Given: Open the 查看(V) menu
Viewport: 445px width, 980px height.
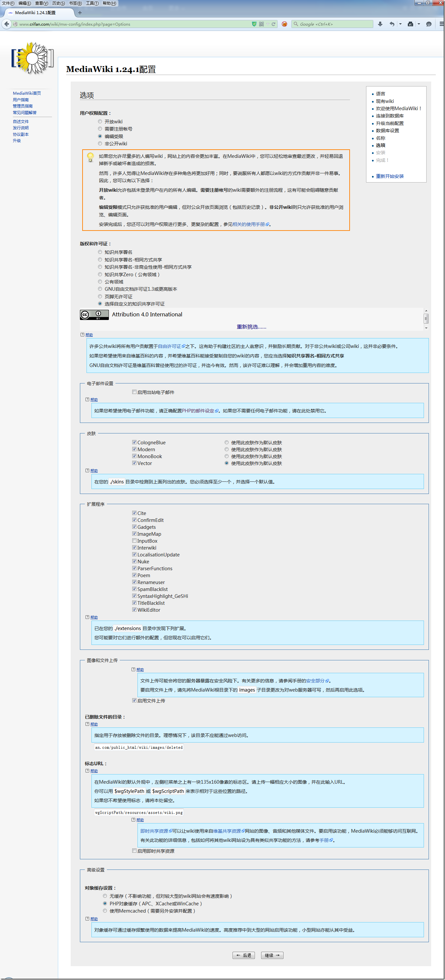Looking at the screenshot, I should click(41, 3).
